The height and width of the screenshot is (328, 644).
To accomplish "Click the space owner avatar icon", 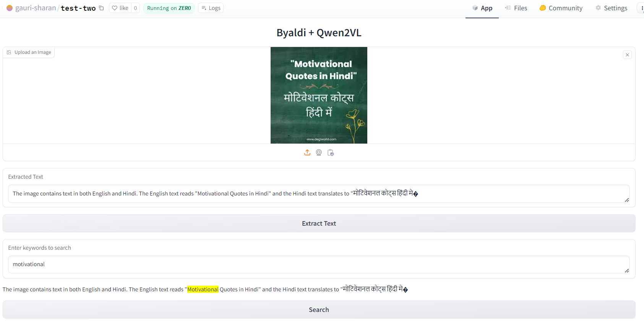I will point(10,8).
